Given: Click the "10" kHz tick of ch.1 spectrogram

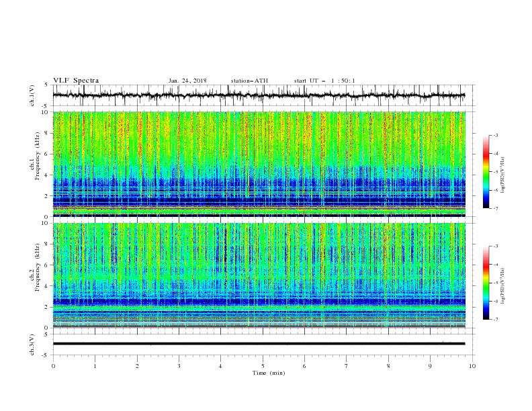Looking at the screenshot, I should tap(46, 112).
